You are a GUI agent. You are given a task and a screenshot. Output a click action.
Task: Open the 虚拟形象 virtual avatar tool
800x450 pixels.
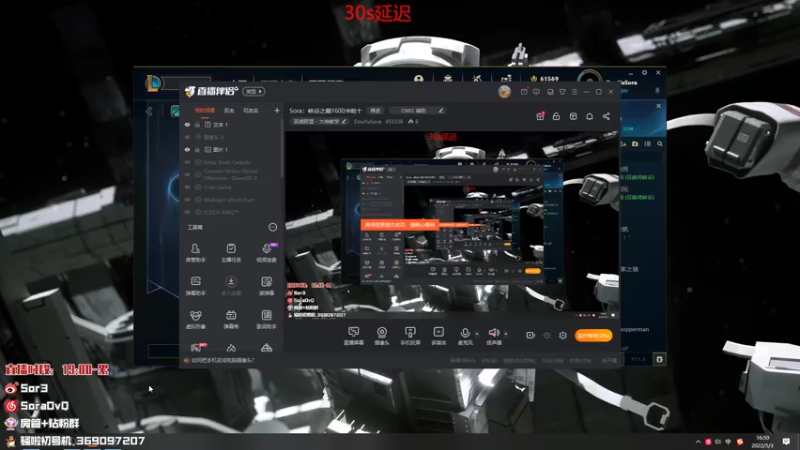pos(195,319)
